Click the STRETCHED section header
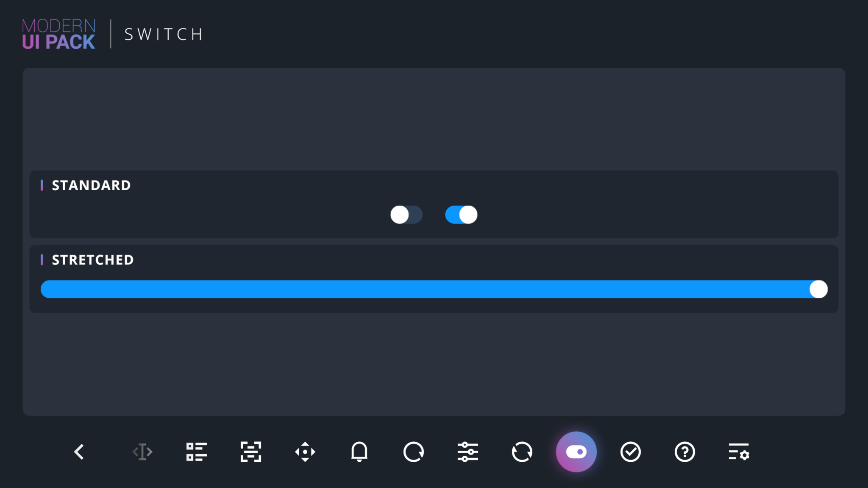Viewport: 868px width, 488px height. (92, 260)
